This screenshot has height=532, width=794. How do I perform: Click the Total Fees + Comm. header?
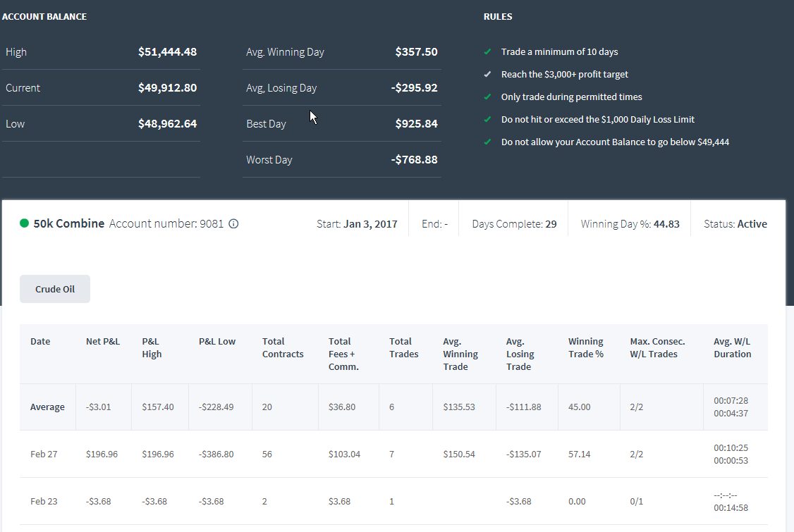[x=343, y=354]
